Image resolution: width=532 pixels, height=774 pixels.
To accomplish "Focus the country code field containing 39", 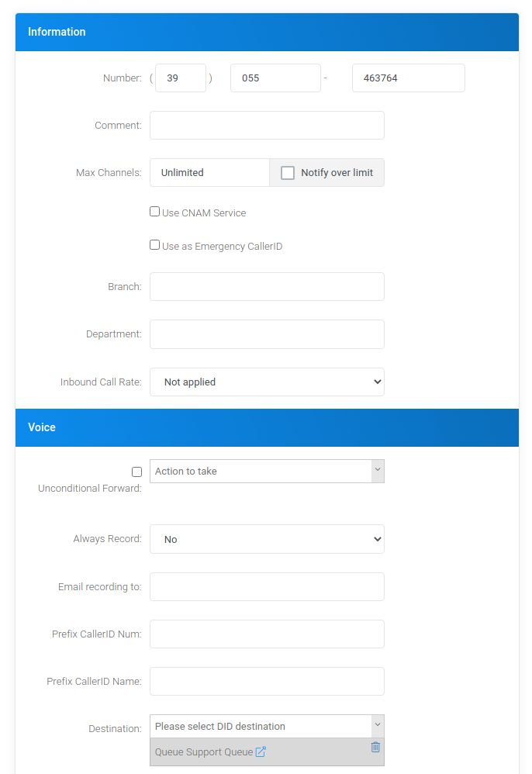I will coord(181,78).
